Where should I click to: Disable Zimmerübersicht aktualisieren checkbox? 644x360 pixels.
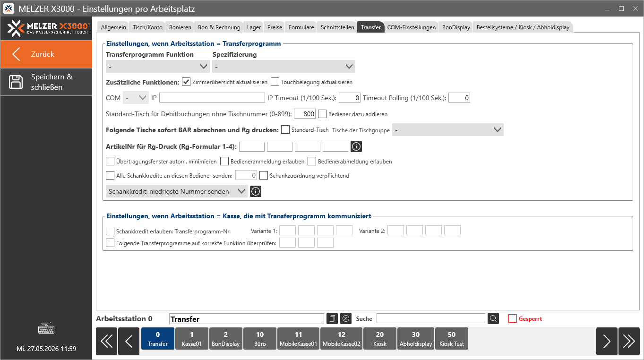coord(186,82)
